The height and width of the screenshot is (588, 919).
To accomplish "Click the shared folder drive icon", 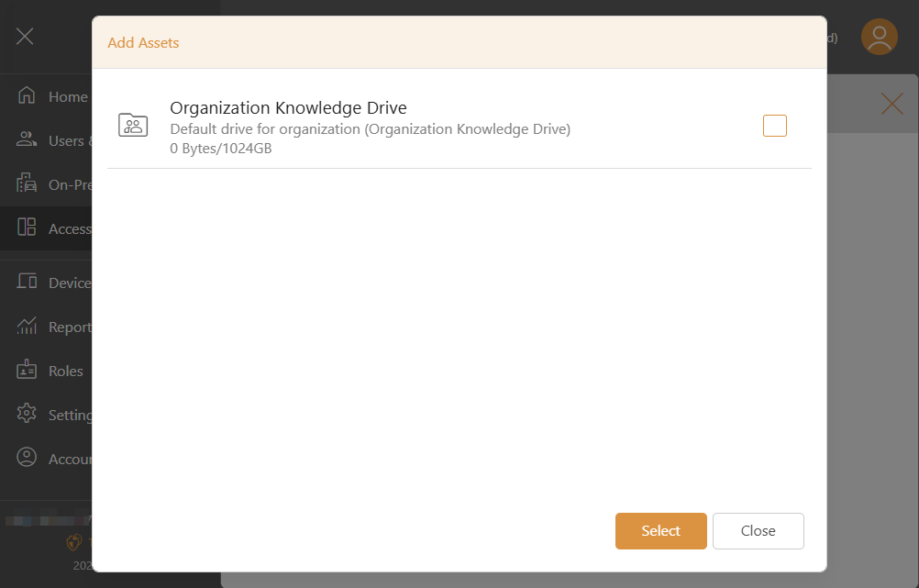I will click(x=133, y=125).
